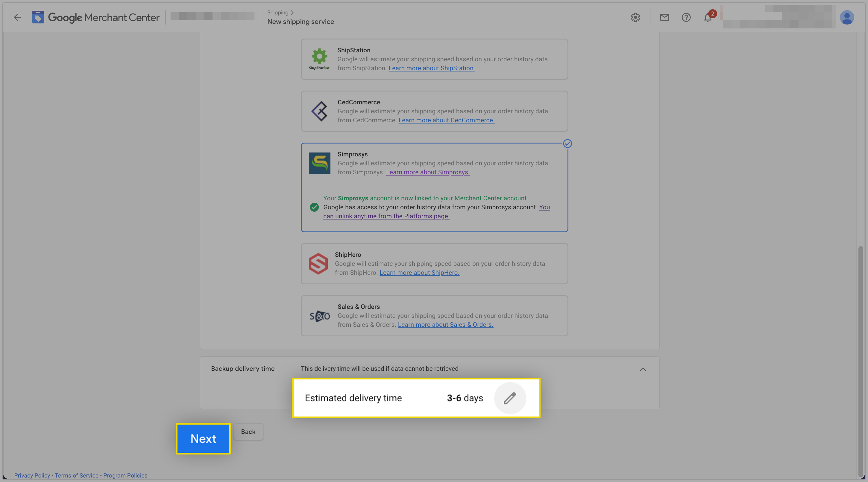868x482 pixels.
Task: Click the ShipStation gear logo
Action: pos(319,59)
